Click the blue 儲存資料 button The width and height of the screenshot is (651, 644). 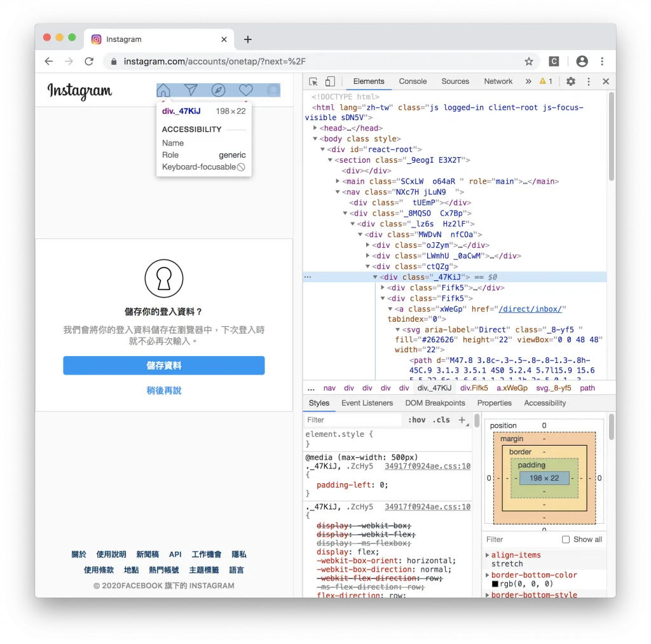coord(163,366)
